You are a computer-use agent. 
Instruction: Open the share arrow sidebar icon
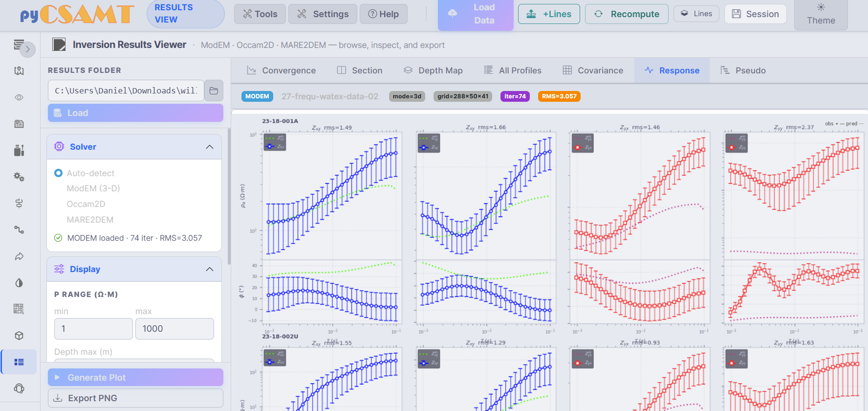(x=19, y=256)
